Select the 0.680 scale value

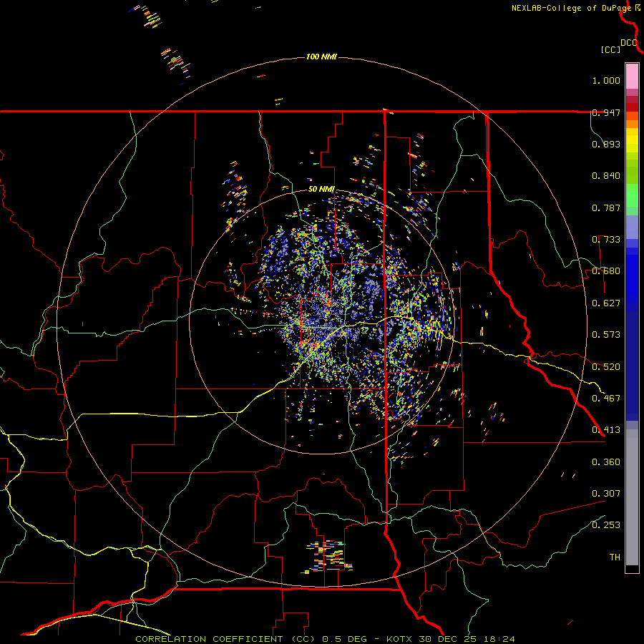[x=606, y=271]
